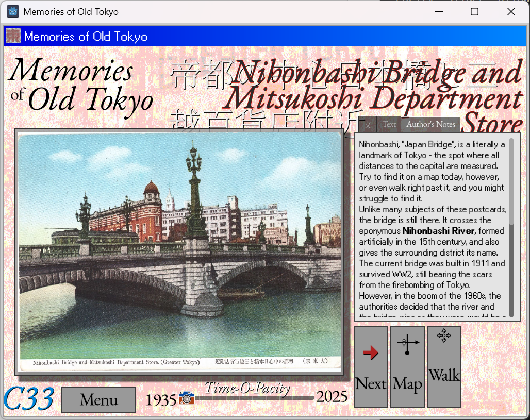Click the C33 postcard code
This screenshot has width=530, height=420.
tap(29, 399)
